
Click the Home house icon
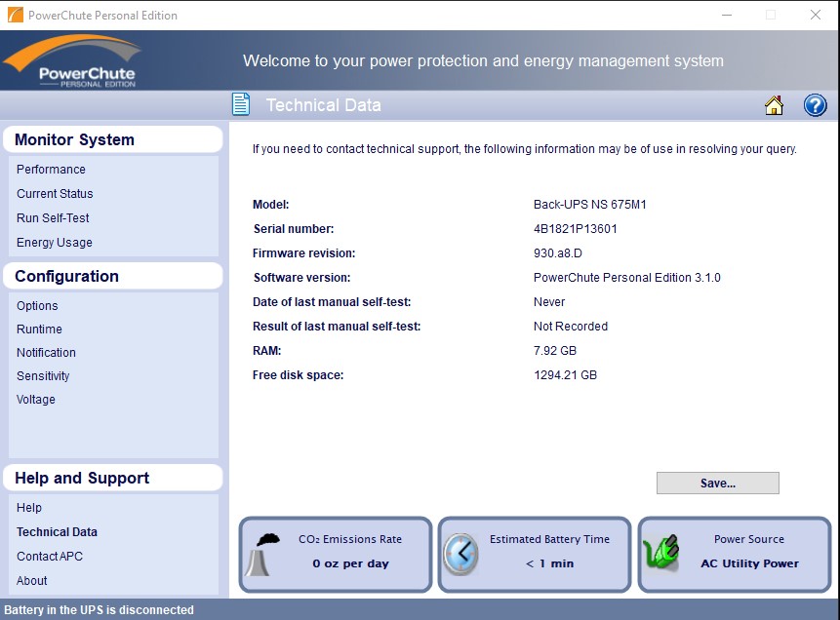point(774,105)
